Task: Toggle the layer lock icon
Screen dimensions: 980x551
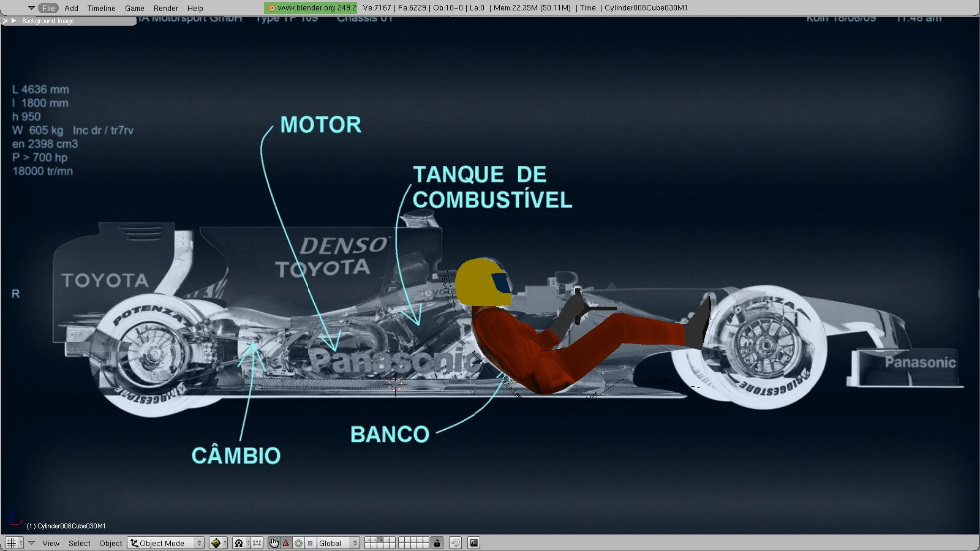Action: tap(437, 543)
